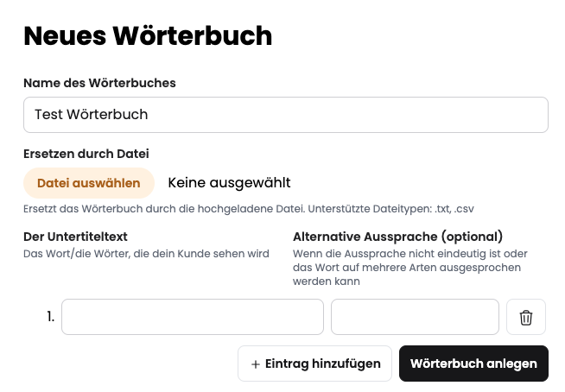
Task: Open the file picker with Datei auswählen
Action: [x=89, y=183]
